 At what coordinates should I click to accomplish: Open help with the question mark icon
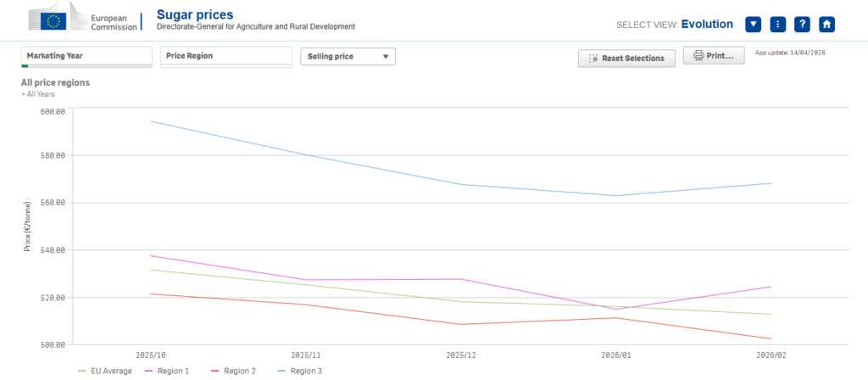802,25
